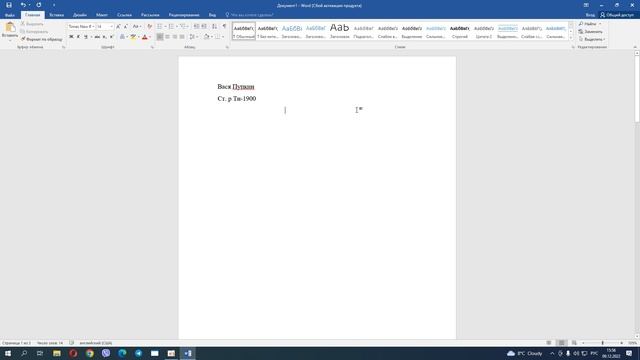Expand the styles gallery with the More arrow
Screen dimensions: 640x360
(x=571, y=38)
